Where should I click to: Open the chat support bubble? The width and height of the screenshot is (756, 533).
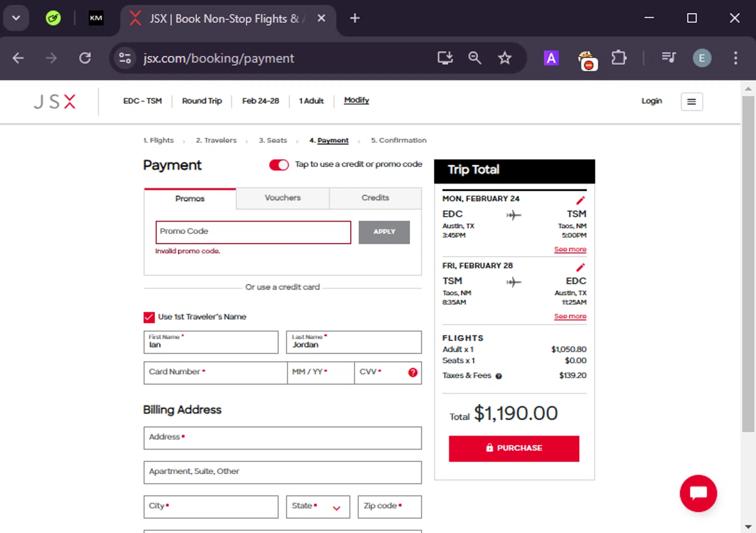[698, 493]
